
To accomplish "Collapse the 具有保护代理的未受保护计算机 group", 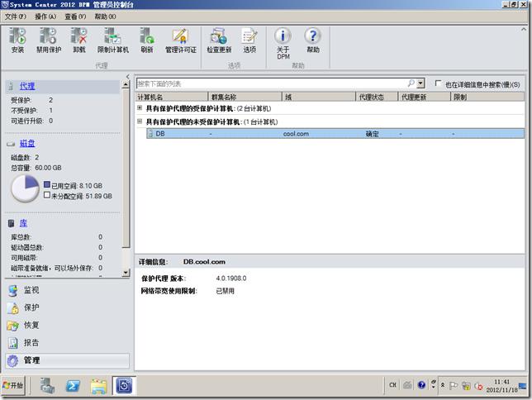I will coord(140,121).
